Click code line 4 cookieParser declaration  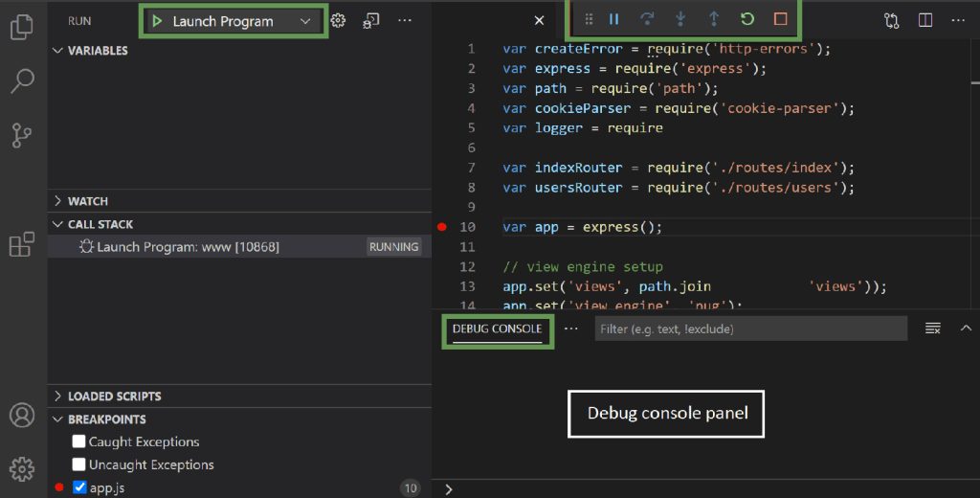(679, 108)
